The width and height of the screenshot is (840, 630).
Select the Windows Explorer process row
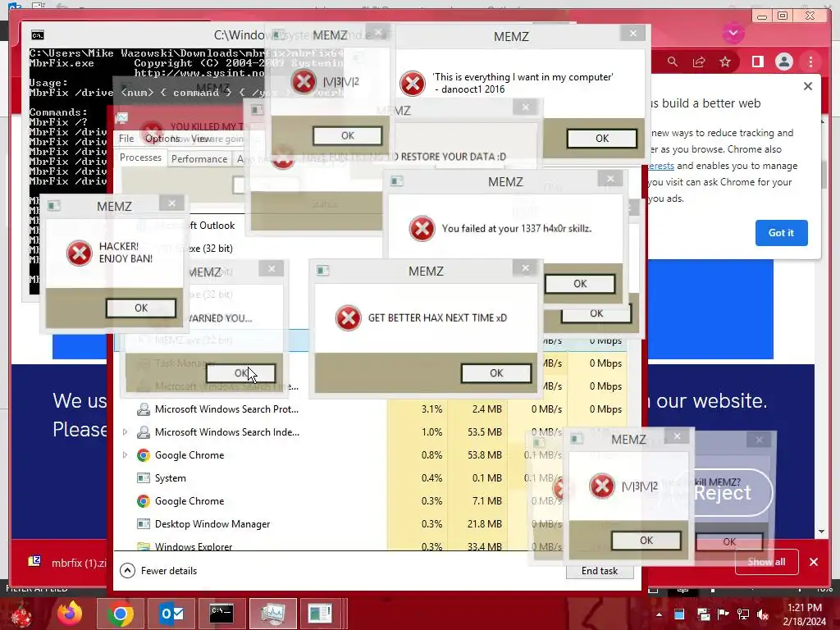coord(370,546)
